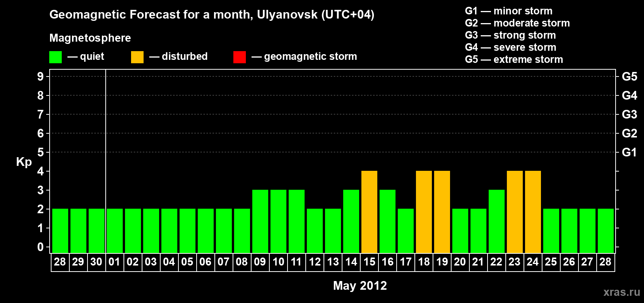Click the green bar for May 11

297,221
